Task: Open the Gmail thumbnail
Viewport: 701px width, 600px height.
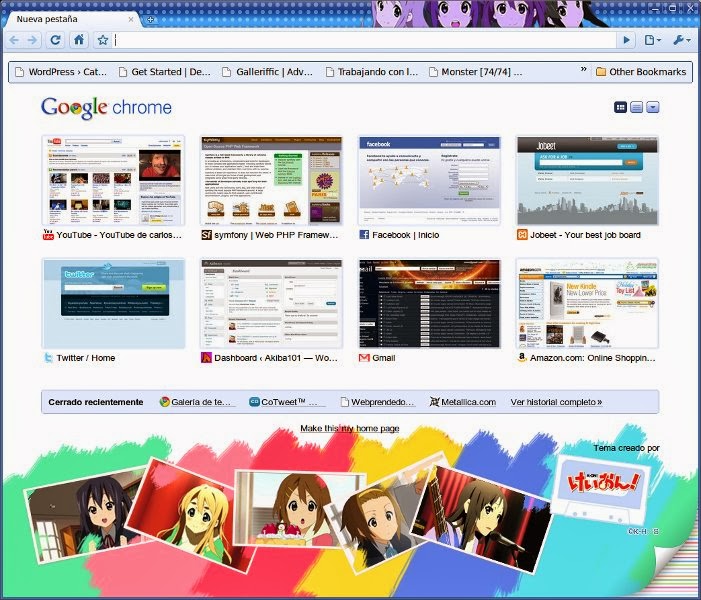Action: (429, 303)
